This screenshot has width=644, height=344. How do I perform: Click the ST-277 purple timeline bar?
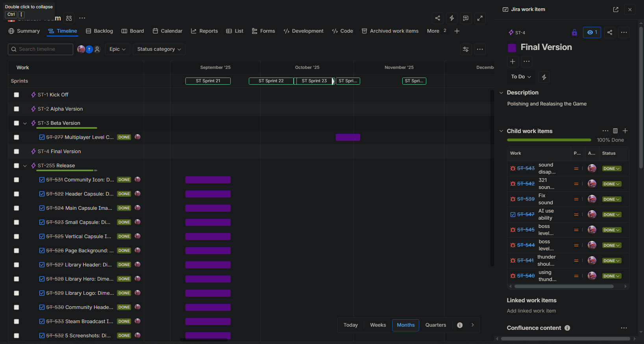point(348,137)
